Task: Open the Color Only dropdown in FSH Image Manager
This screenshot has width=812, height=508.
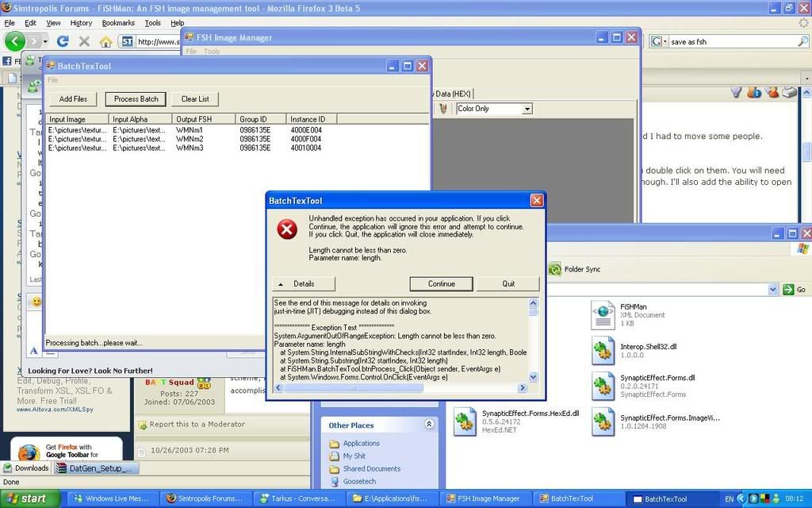Action: coord(527,109)
